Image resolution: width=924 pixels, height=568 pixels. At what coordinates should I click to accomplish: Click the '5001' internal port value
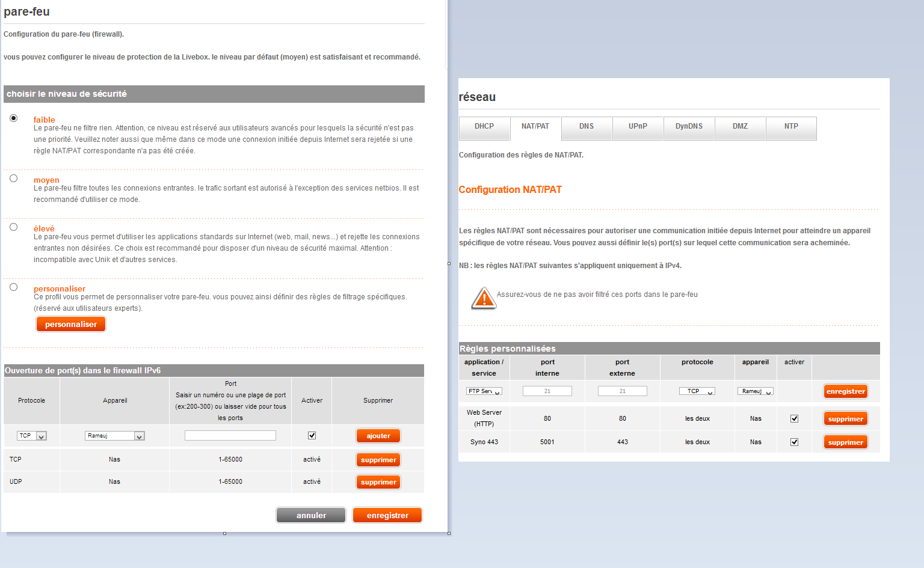click(x=547, y=442)
